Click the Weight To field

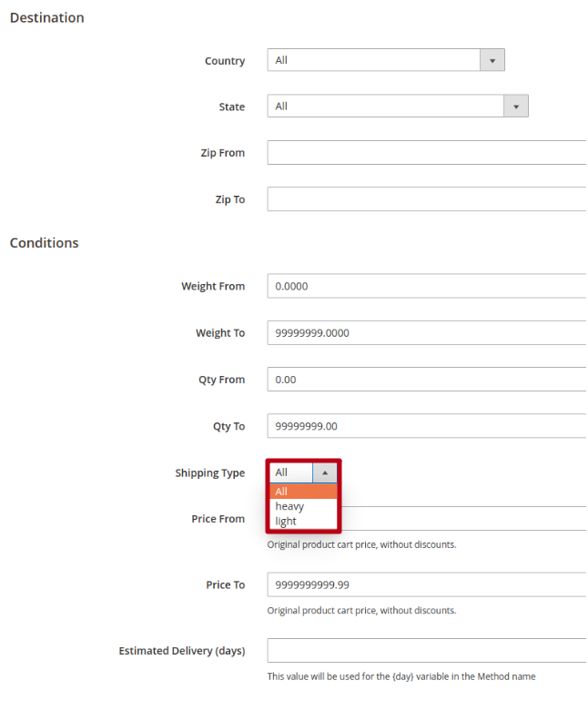[426, 333]
